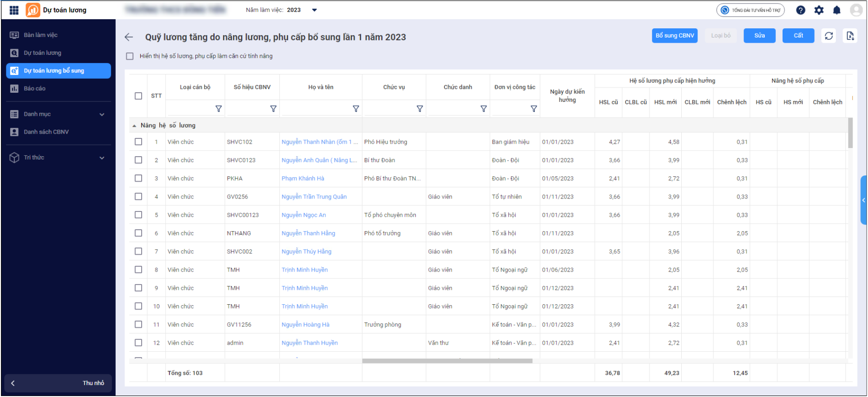Screen dimensions: 868x397
Task: Filter the Số hiệu CBNV column
Action: pos(273,109)
